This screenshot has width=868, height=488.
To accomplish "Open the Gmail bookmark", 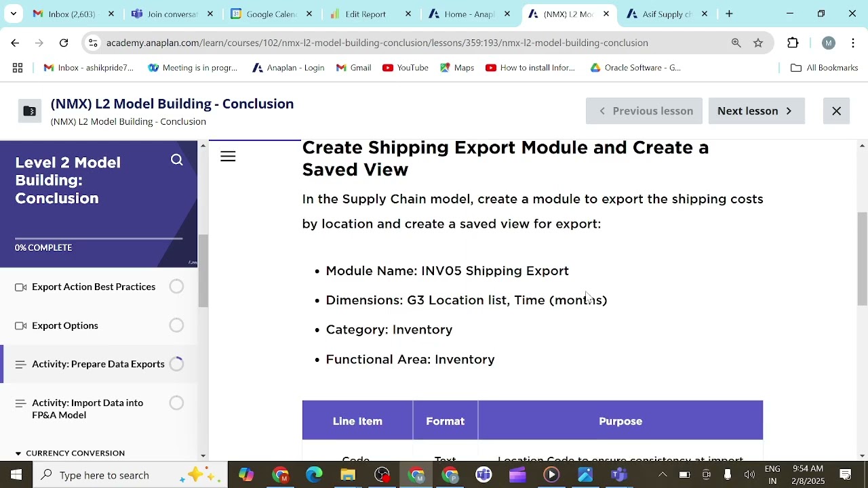I will [353, 68].
